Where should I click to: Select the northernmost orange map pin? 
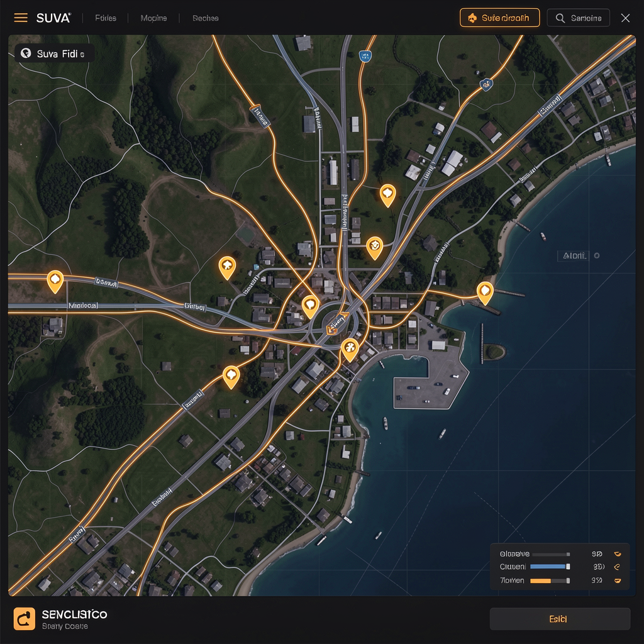(387, 195)
